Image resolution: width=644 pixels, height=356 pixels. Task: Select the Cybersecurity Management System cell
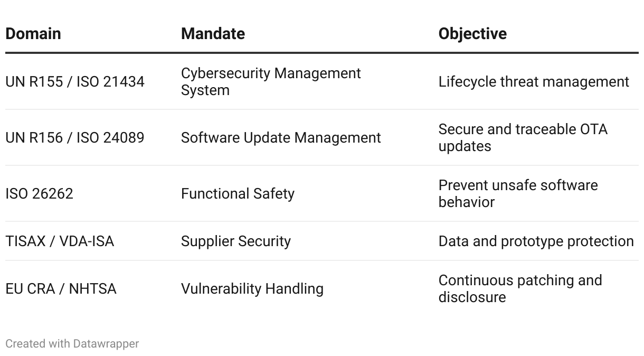tap(271, 82)
